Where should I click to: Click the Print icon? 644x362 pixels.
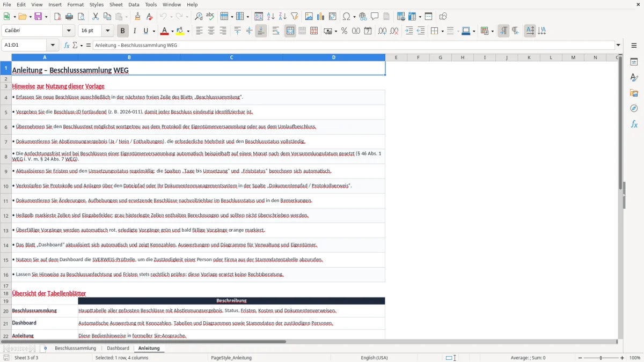[x=69, y=17]
